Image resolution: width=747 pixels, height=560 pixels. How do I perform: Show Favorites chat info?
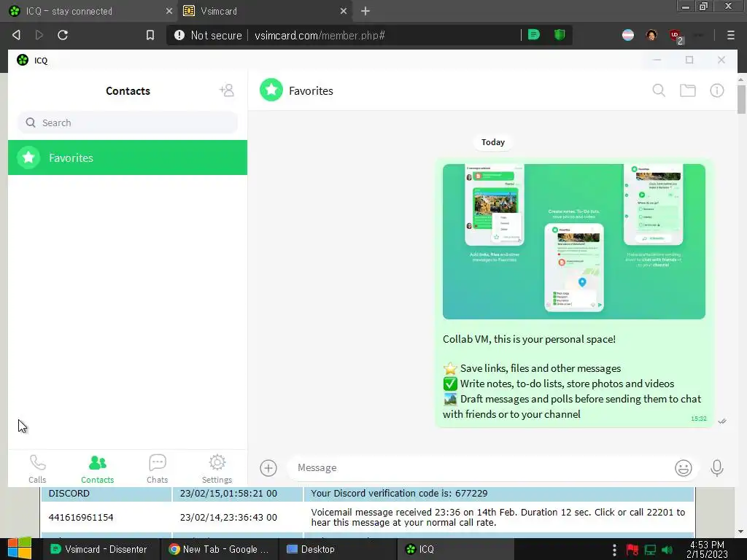click(717, 90)
